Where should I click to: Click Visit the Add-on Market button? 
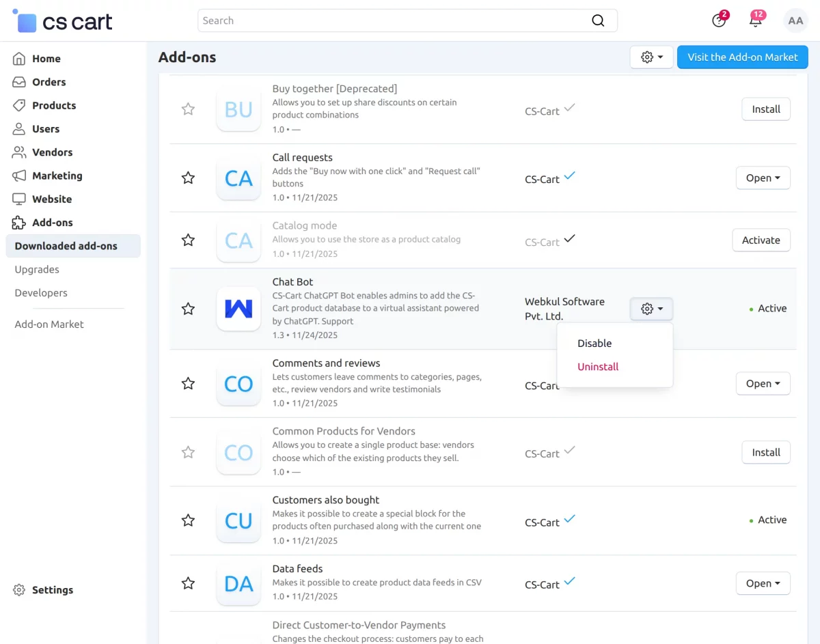[742, 57]
